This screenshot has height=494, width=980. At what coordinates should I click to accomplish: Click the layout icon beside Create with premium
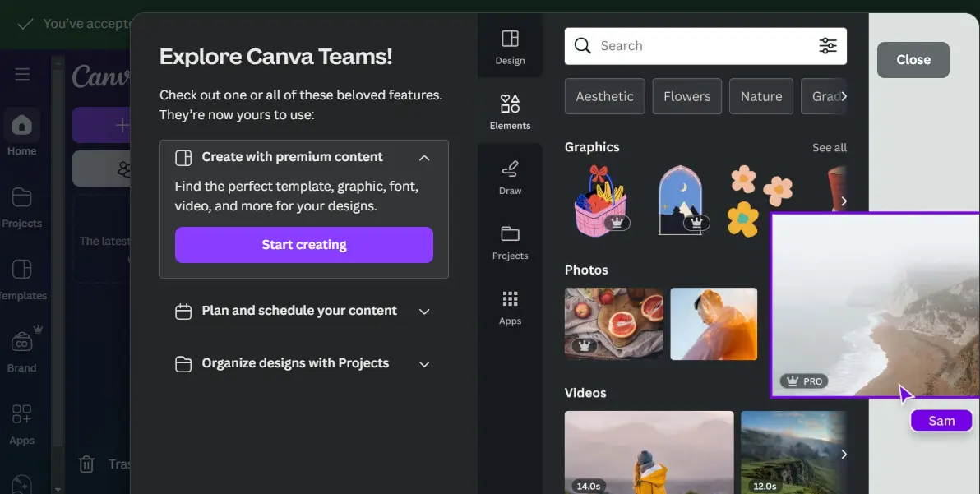pos(183,157)
